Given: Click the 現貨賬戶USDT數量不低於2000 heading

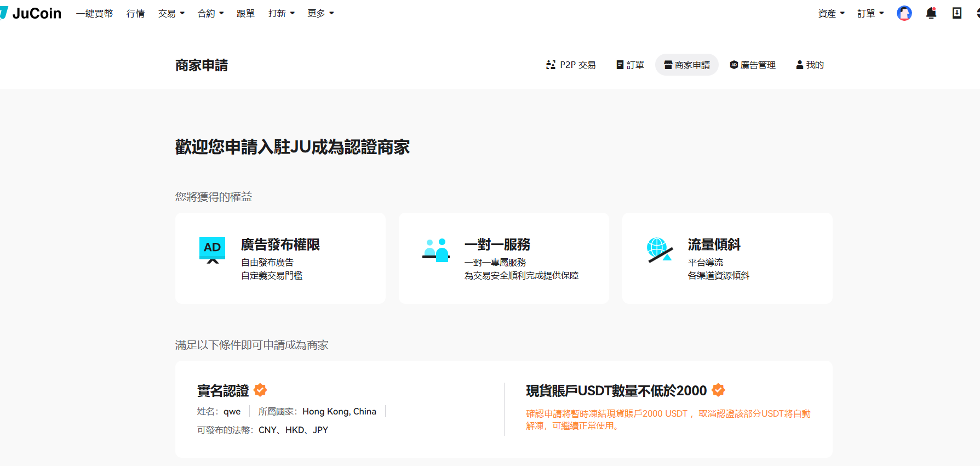Looking at the screenshot, I should pyautogui.click(x=616, y=390).
